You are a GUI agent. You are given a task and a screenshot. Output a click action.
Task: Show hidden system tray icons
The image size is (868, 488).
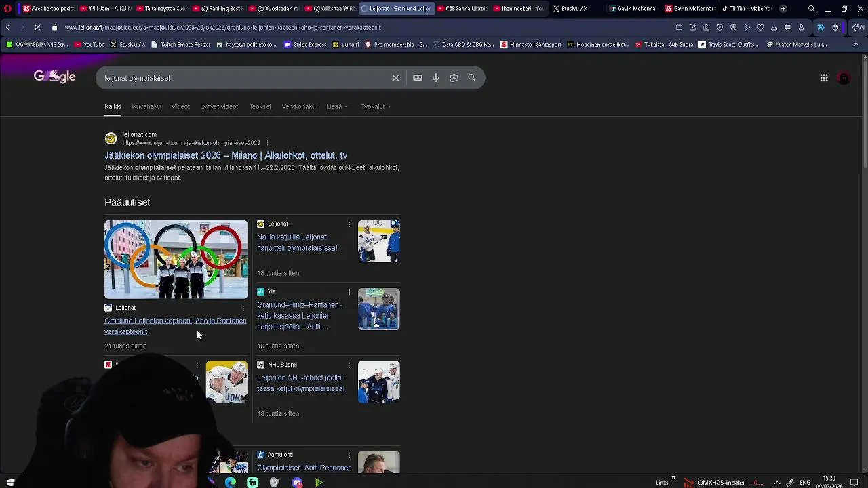tap(777, 483)
